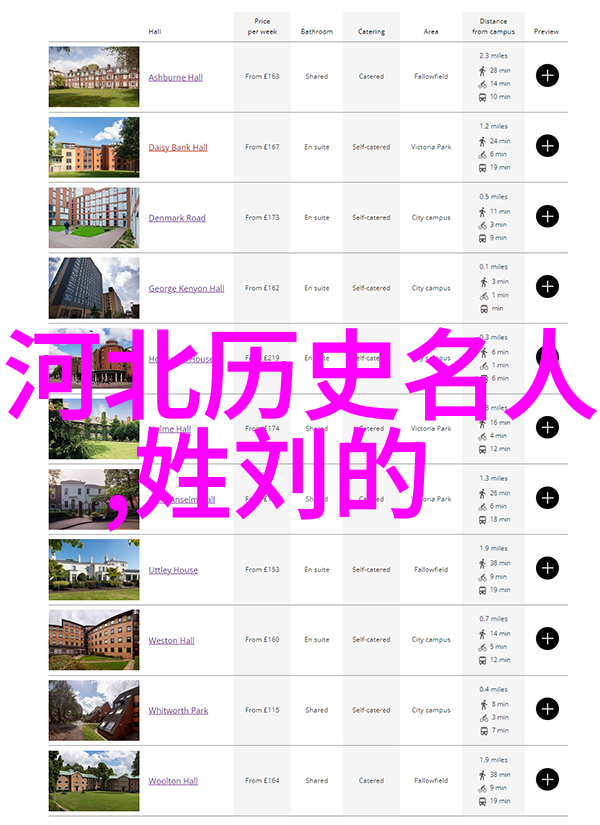600x825 pixels.
Task: Open the Woolton Hall photo thumbnail
Action: pyautogui.click(x=94, y=780)
